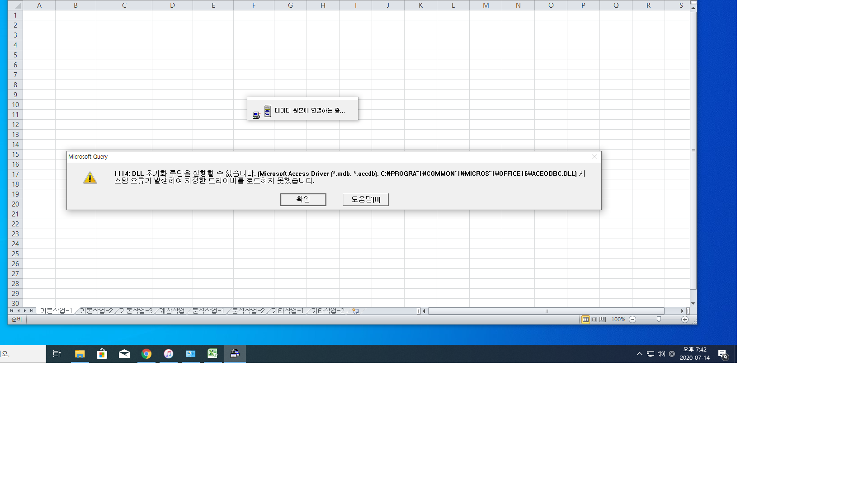Image resolution: width=868 pixels, height=488 pixels.
Task: Click the 도움말(H) help button
Action: tap(365, 199)
